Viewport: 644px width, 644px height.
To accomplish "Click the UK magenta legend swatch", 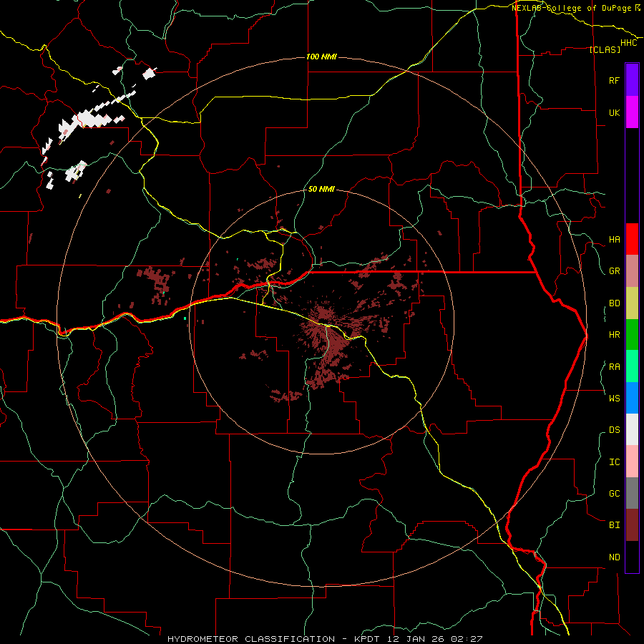I will (x=632, y=112).
